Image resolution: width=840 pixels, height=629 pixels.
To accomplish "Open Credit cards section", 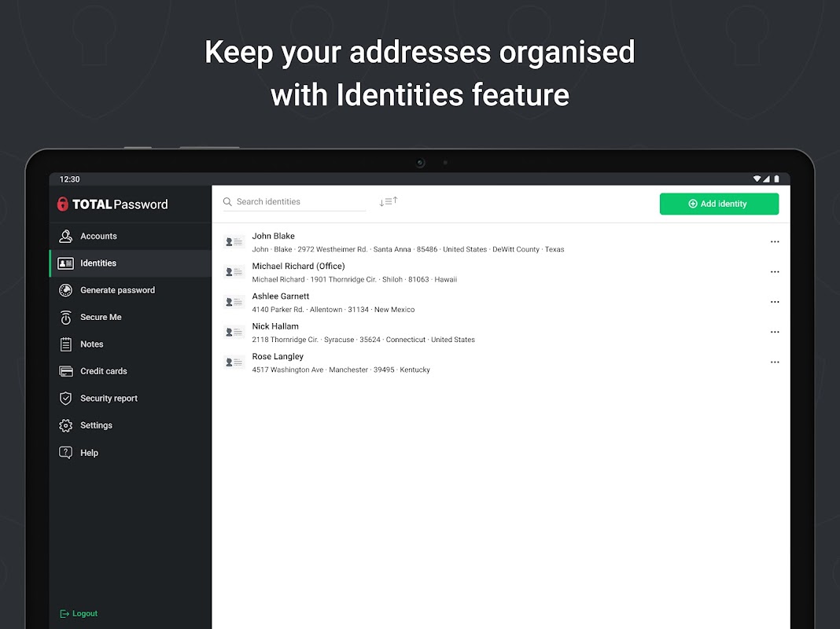I will coord(131,371).
